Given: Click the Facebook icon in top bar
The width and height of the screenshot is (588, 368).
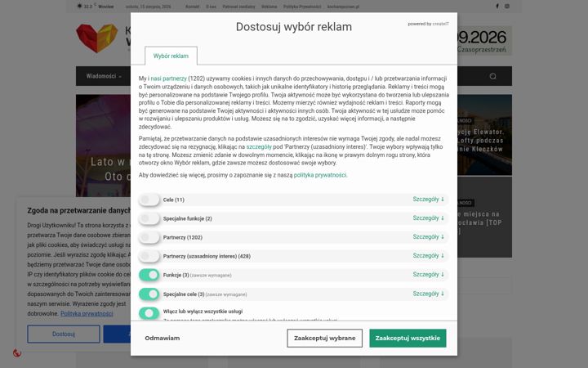Looking at the screenshot, I should point(497,7).
